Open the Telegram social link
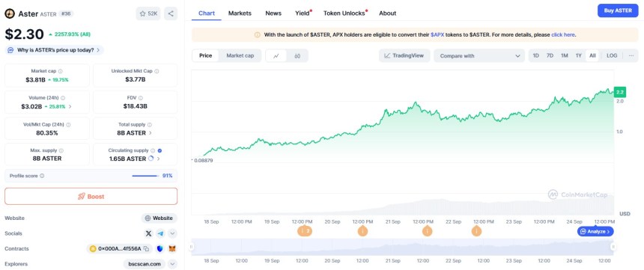 [160, 233]
